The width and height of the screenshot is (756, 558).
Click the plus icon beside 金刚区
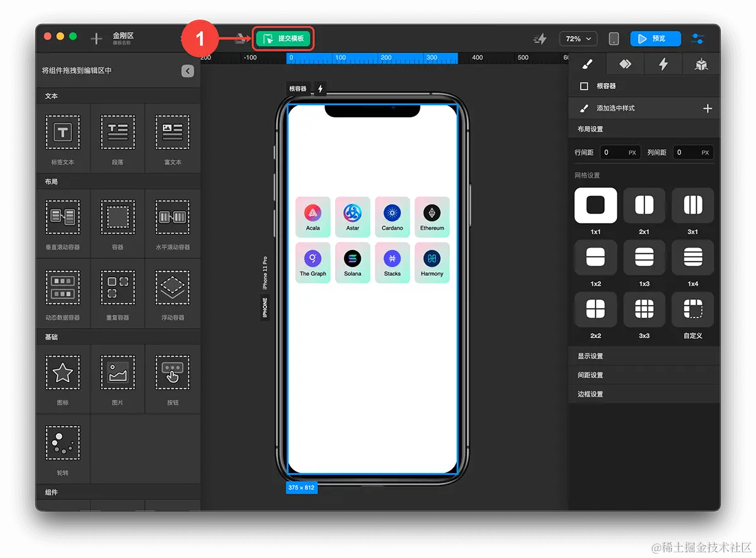96,39
